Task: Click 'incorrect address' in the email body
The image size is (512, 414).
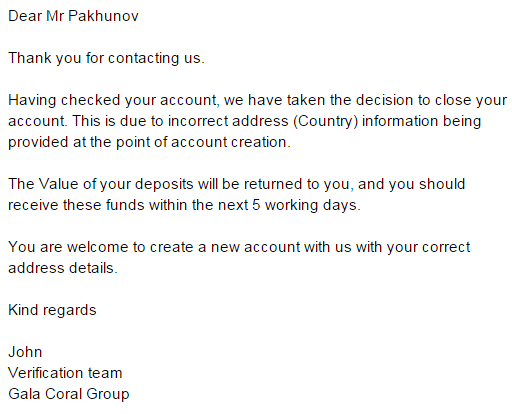Action: coord(228,121)
